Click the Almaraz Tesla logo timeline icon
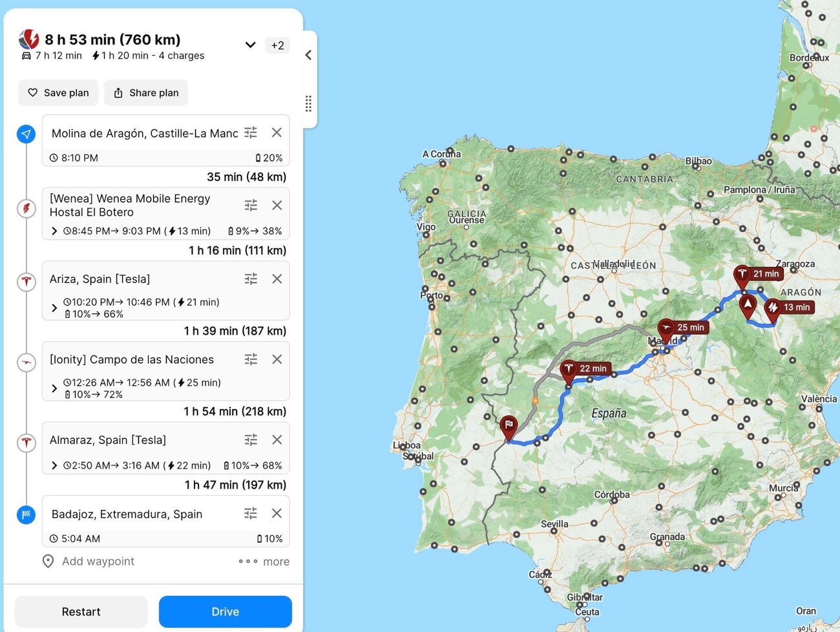 [x=26, y=443]
